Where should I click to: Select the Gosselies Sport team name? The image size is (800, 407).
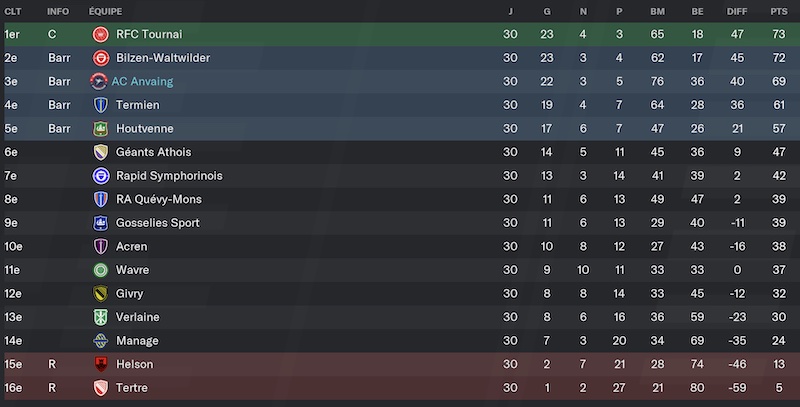tap(158, 223)
